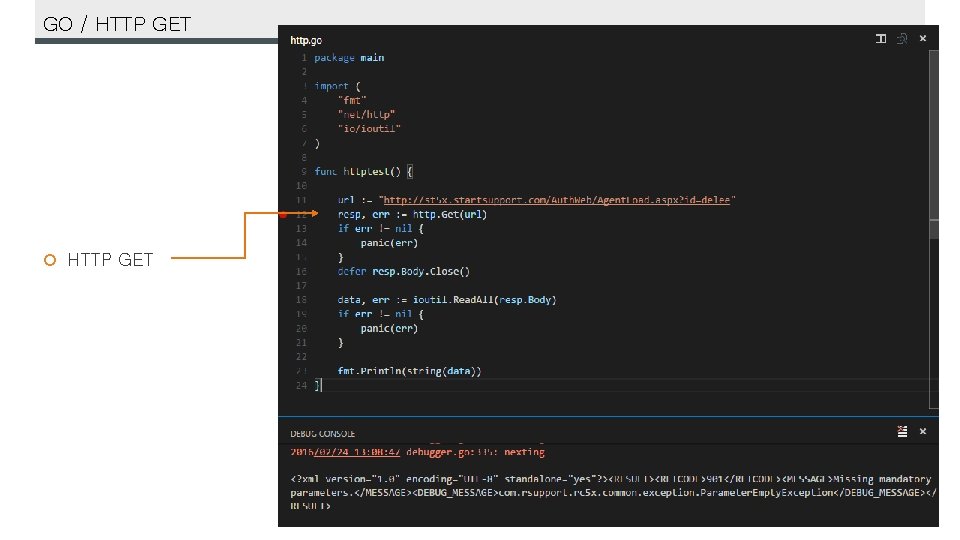Click the 'HTTP GET' bullet label
Screen dimensions: 960x540
coord(110,260)
